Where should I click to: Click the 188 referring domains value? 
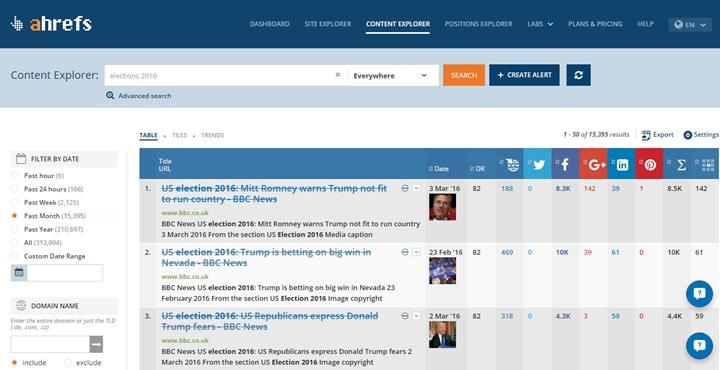[x=507, y=188]
